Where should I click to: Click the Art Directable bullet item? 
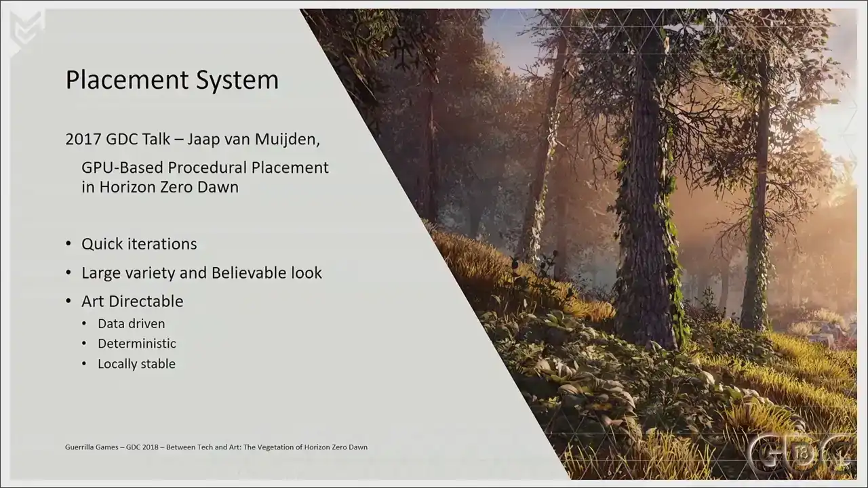coord(132,301)
